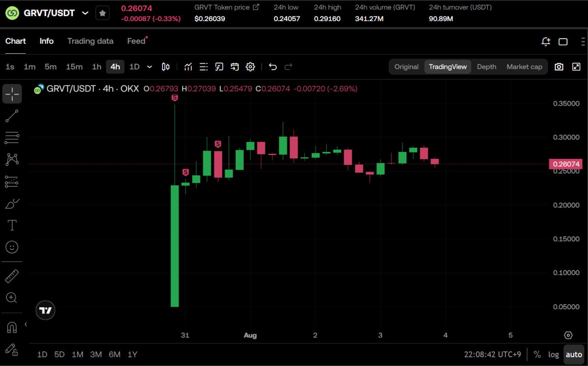Take a chart snapshot with camera icon

[x=559, y=67]
